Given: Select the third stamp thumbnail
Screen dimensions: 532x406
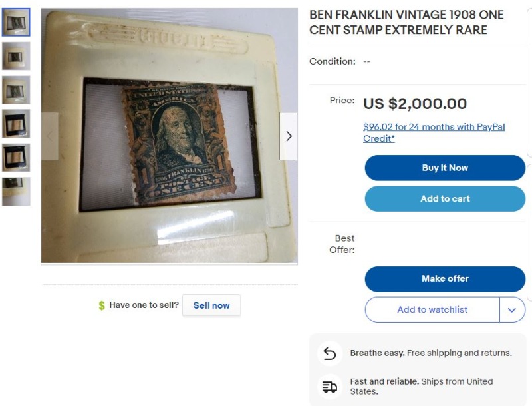Looking at the screenshot, I should 16,90.
